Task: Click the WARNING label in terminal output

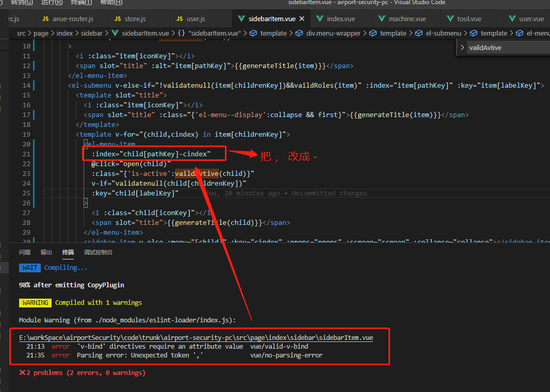Action: (36, 303)
